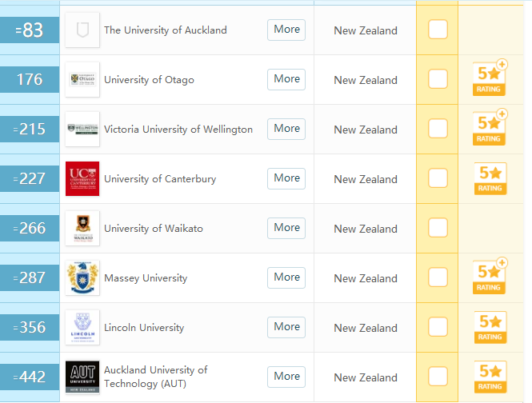This screenshot has width=532, height=403.
Task: Show More info for University of Waikato
Action: click(x=286, y=228)
